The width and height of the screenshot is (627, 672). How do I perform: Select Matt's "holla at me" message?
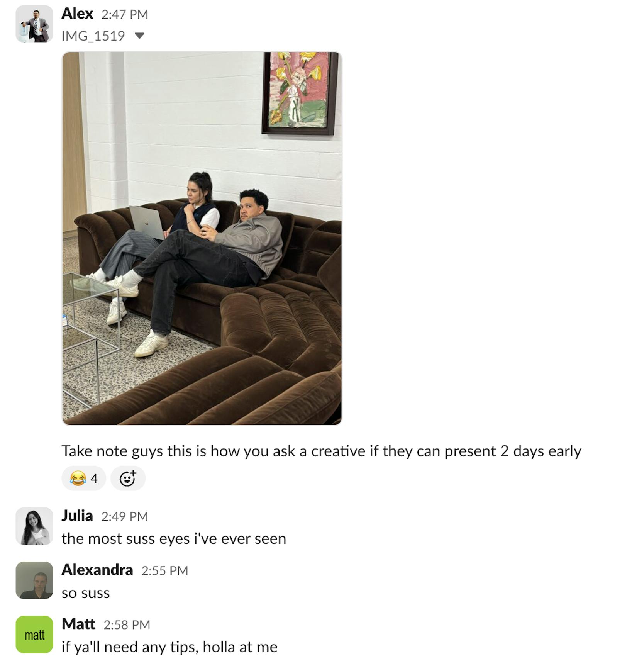pyautogui.click(x=169, y=647)
